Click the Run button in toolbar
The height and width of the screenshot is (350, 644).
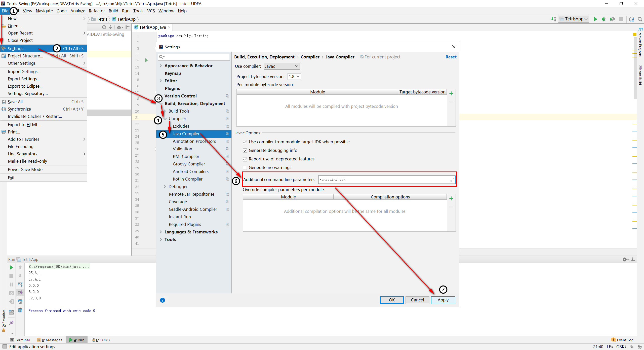[595, 19]
